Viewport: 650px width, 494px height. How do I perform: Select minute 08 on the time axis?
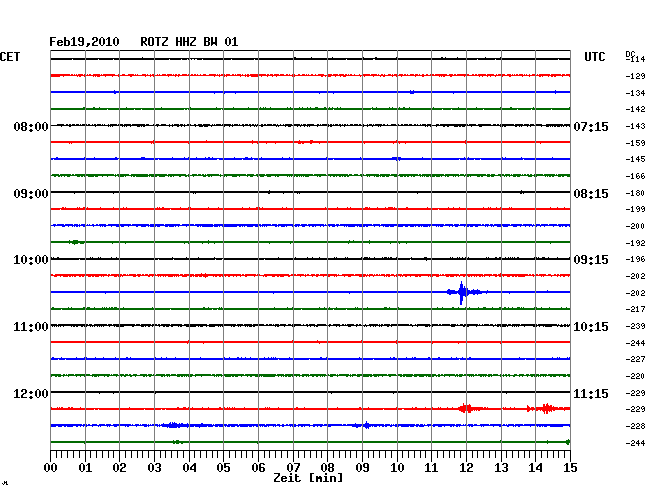click(x=327, y=467)
